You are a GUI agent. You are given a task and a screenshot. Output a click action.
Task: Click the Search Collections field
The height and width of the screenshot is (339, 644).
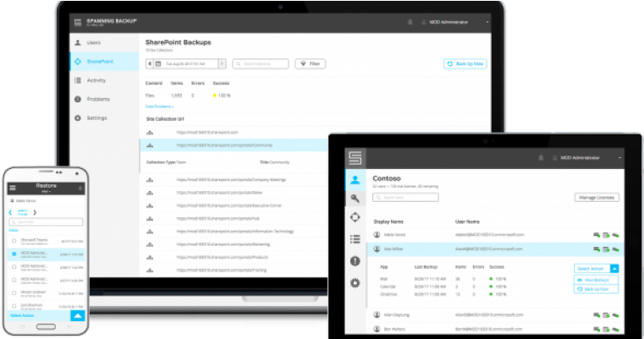pos(261,64)
